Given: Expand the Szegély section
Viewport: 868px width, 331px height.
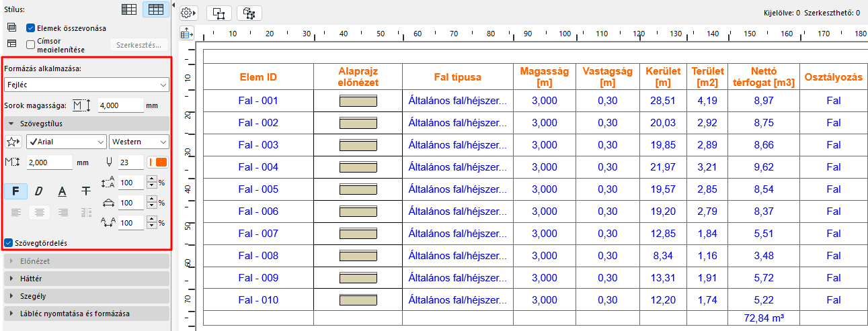Looking at the screenshot, I should (86, 295).
